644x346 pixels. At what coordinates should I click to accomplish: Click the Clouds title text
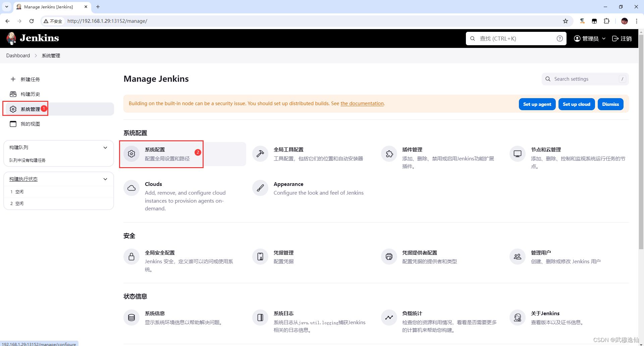153,184
